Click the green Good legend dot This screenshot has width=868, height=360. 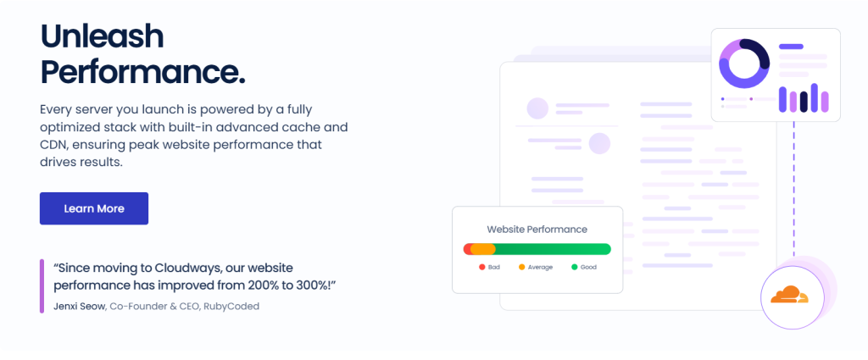[x=574, y=267]
